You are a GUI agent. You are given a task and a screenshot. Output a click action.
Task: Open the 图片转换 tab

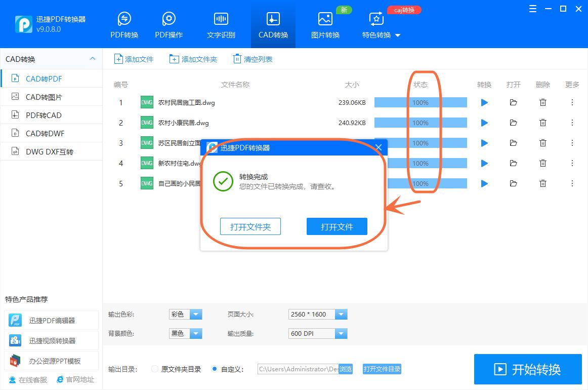pyautogui.click(x=325, y=25)
